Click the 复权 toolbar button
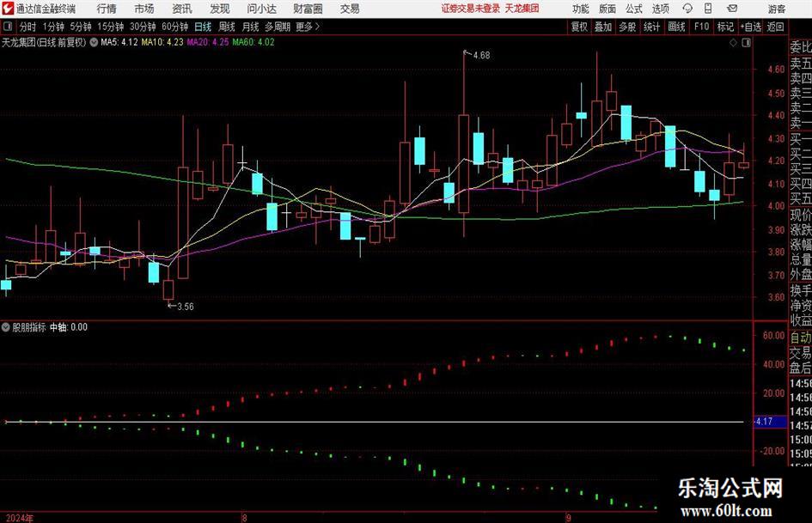Viewport: 812px width, 523px height. (579, 27)
